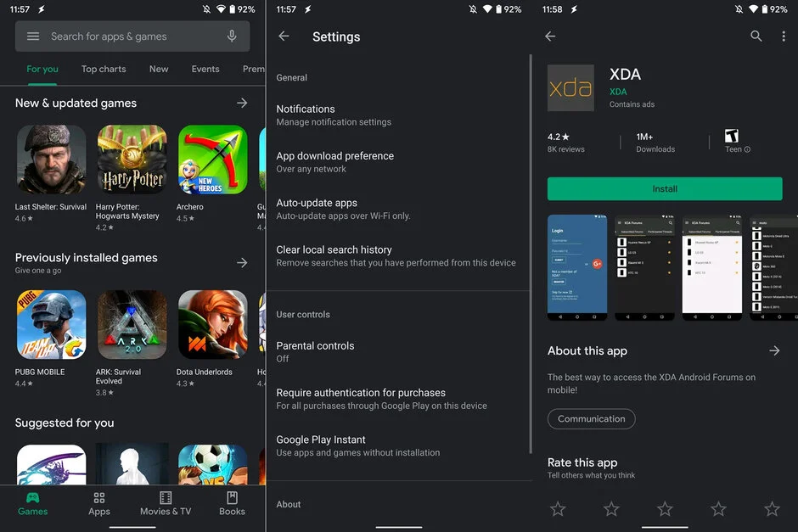This screenshot has height=532, width=798.
Task: Open Parental controls setting
Action: (315, 351)
